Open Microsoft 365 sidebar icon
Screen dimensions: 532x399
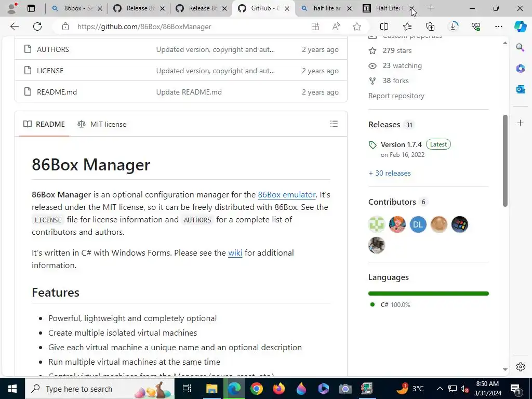pyautogui.click(x=520, y=69)
